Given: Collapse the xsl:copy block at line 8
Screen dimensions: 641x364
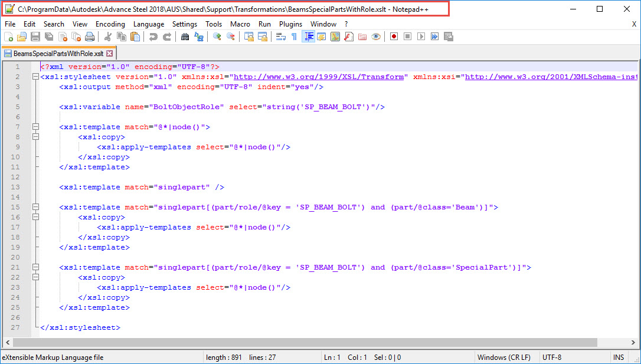Looking at the screenshot, I should pyautogui.click(x=36, y=136).
